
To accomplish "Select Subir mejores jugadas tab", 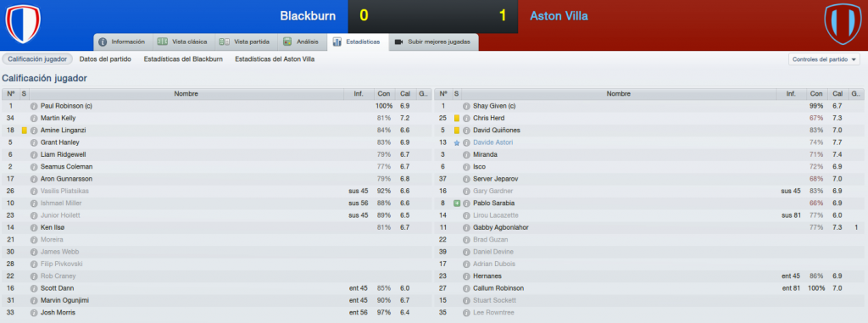I will tap(433, 42).
